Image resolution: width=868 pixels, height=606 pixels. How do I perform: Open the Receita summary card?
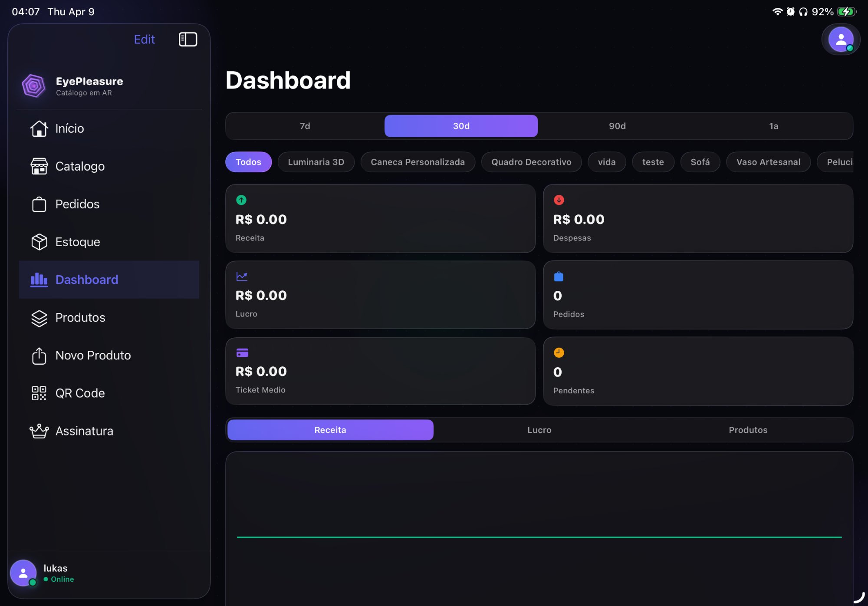[x=380, y=218]
